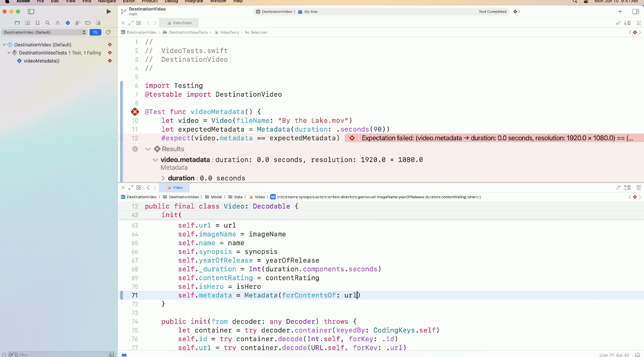Viewport: 644px width, 357px height.
Task: Click failure badge next to videoMetadata()
Action: [110, 61]
